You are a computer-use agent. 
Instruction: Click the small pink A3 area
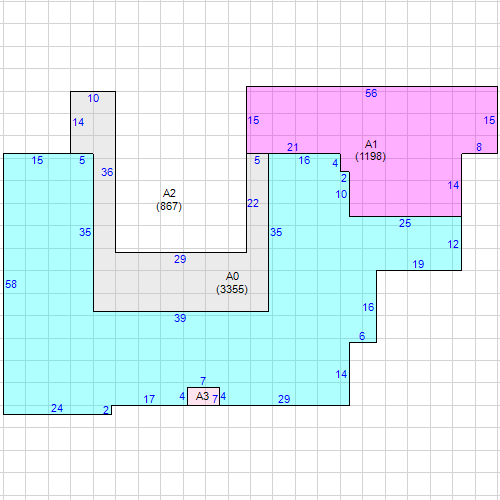tap(203, 396)
